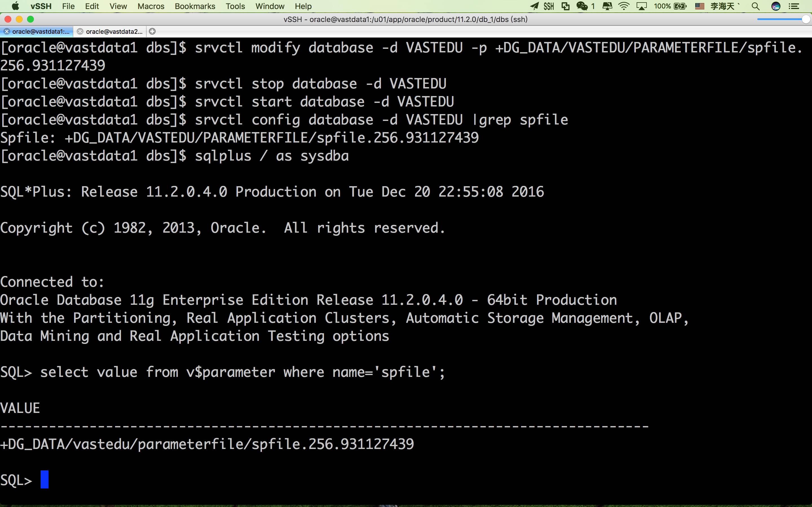Open the Tools menu
Screen dimensions: 812x507
(235, 6)
